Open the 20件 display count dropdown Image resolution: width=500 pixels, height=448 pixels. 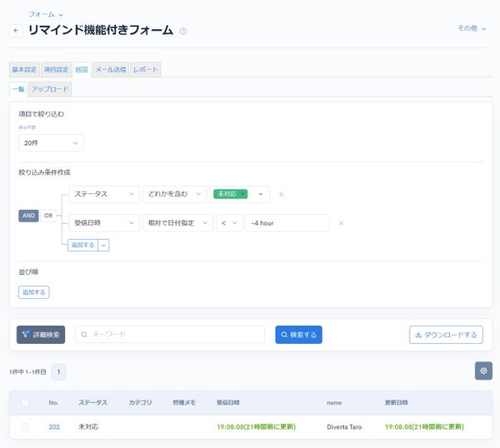pyautogui.click(x=51, y=142)
